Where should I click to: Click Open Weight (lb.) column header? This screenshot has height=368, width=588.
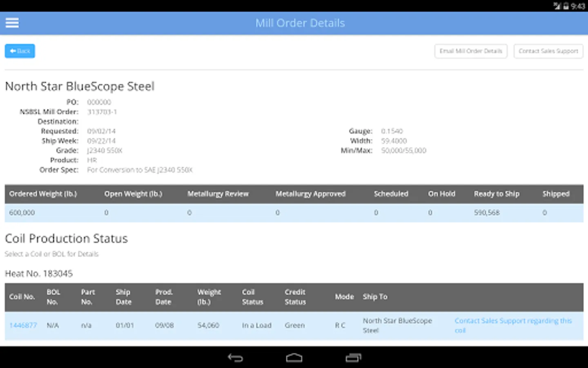coord(133,194)
